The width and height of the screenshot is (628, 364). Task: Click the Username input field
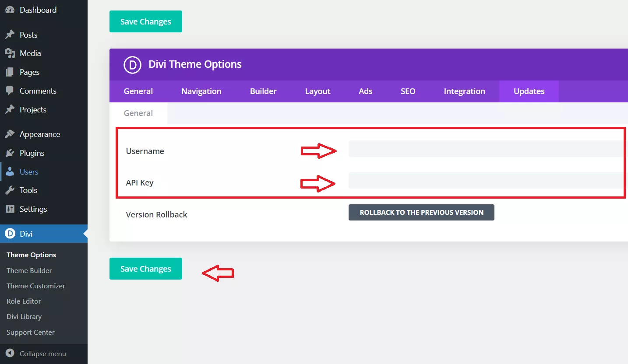(x=488, y=149)
